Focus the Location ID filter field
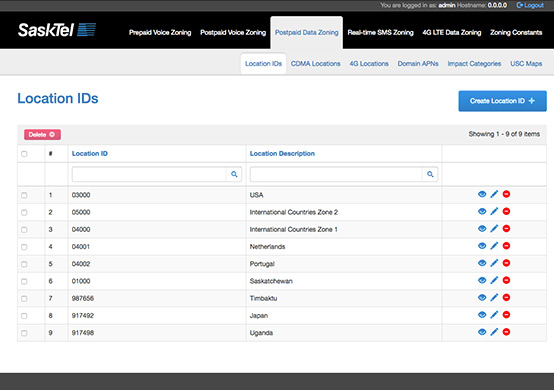Screen dimensions: 554x390 [149, 174]
